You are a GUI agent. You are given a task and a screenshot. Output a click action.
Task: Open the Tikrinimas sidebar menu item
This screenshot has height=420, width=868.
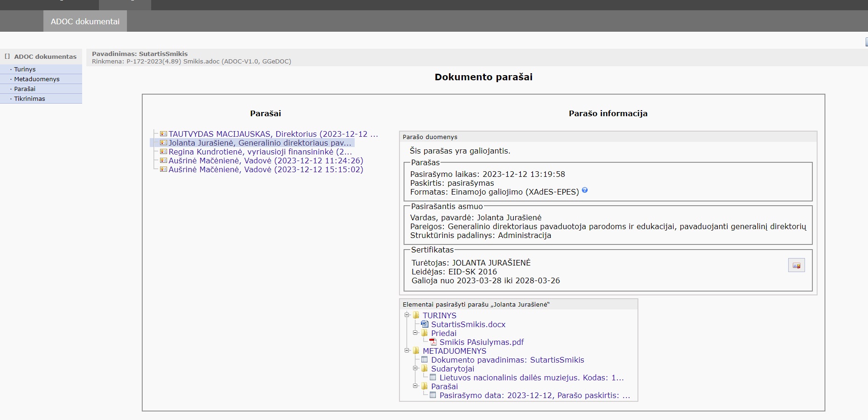(x=29, y=98)
